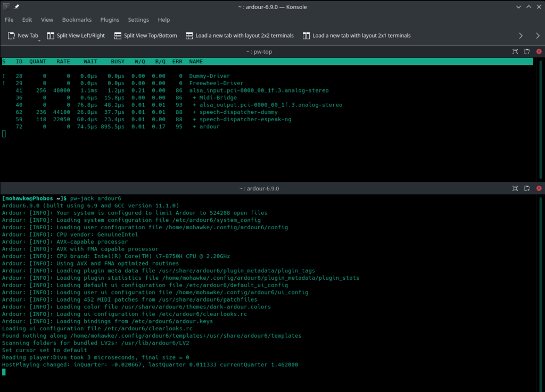545x392 pixels.
Task: Close the ardour-6.9.0 split pane
Action: point(539,188)
